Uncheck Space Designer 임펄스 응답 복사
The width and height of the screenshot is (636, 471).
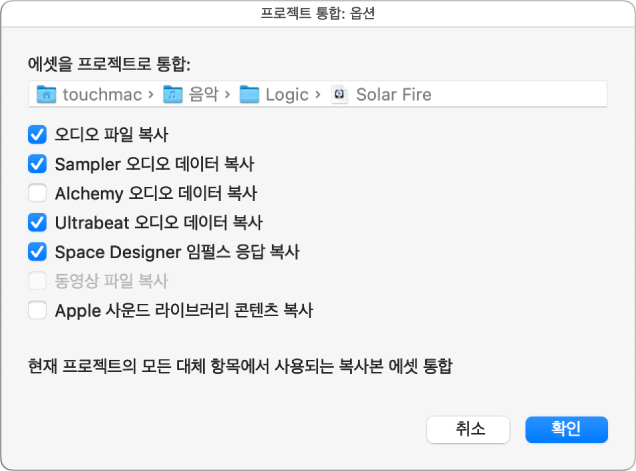pos(38,251)
